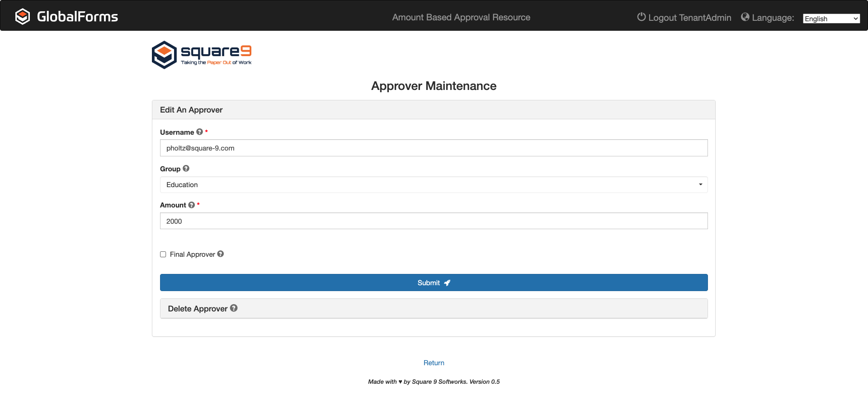Enable the Final Approver checkbox

tap(163, 254)
